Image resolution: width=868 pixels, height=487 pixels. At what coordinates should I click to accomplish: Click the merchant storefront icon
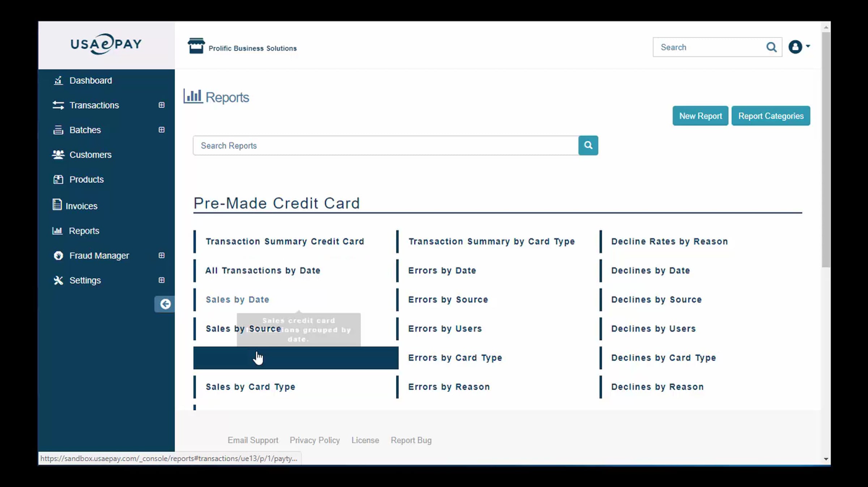point(196,46)
